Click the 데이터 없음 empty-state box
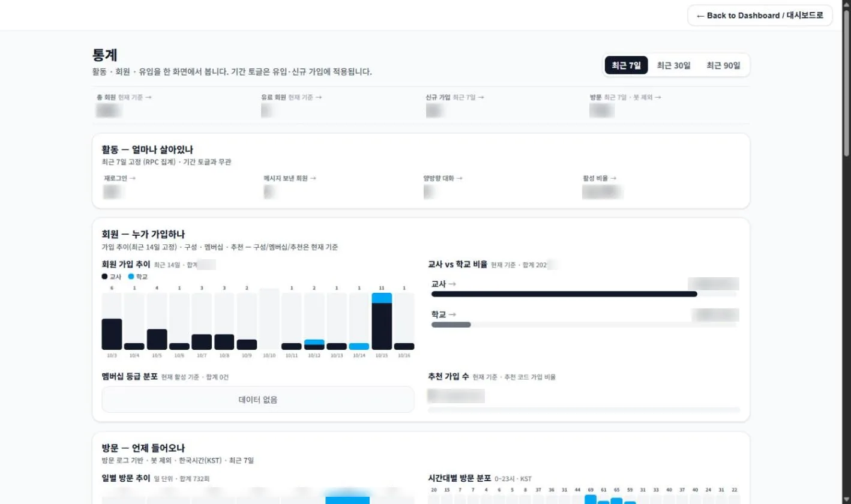 pyautogui.click(x=258, y=400)
